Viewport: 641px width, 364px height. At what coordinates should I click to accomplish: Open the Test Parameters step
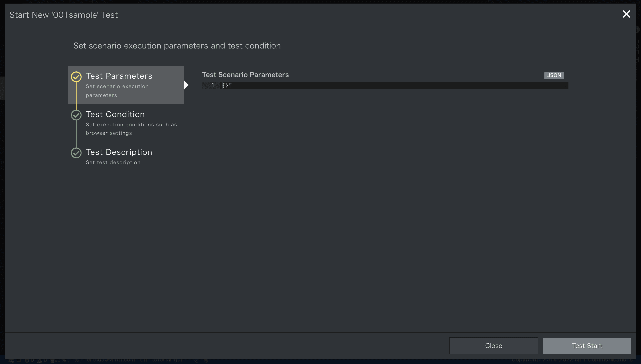(x=126, y=85)
